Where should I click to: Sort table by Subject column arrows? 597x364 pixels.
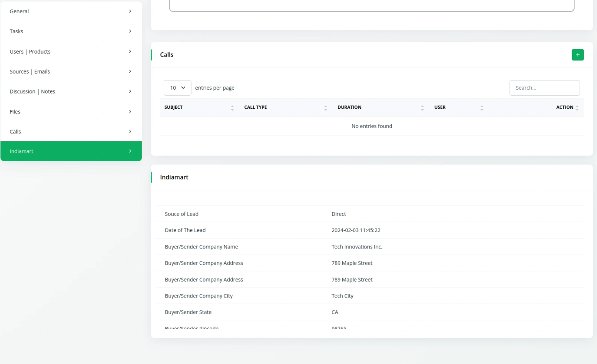tap(232, 108)
